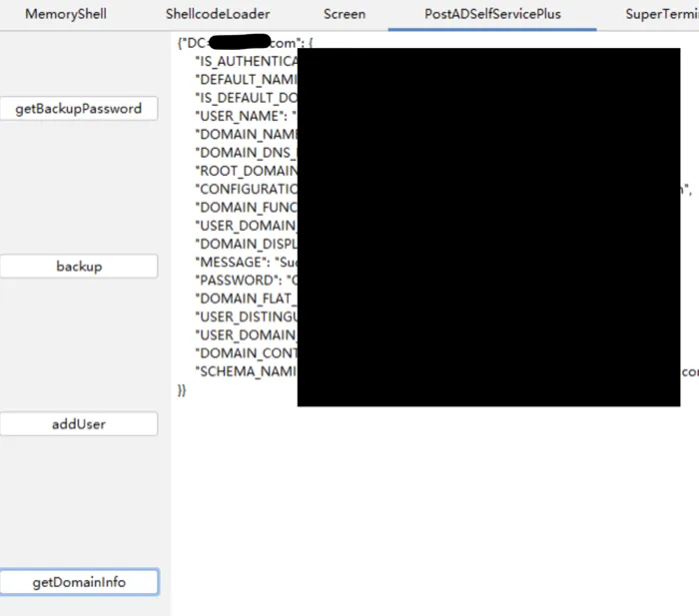Run the backup button

79,267
